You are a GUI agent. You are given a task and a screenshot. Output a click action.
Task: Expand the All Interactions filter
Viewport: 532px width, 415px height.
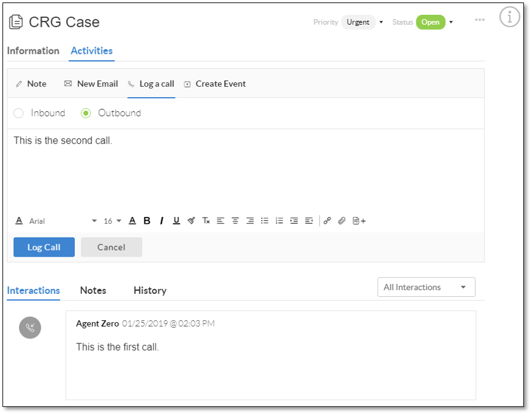pyautogui.click(x=426, y=288)
